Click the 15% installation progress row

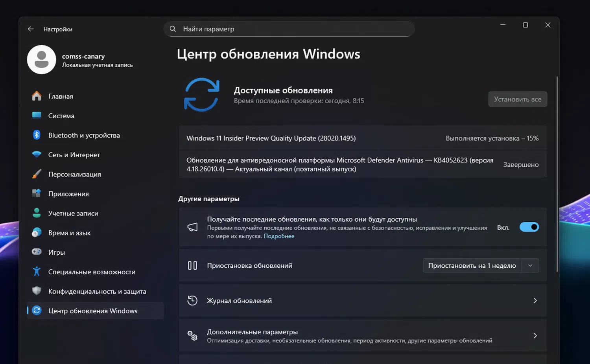click(362, 138)
